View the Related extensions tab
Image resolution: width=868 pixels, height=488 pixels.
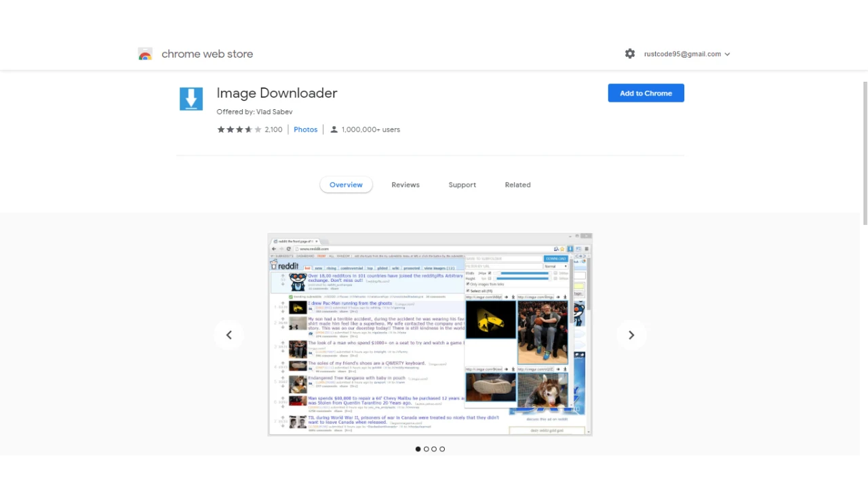click(x=517, y=184)
